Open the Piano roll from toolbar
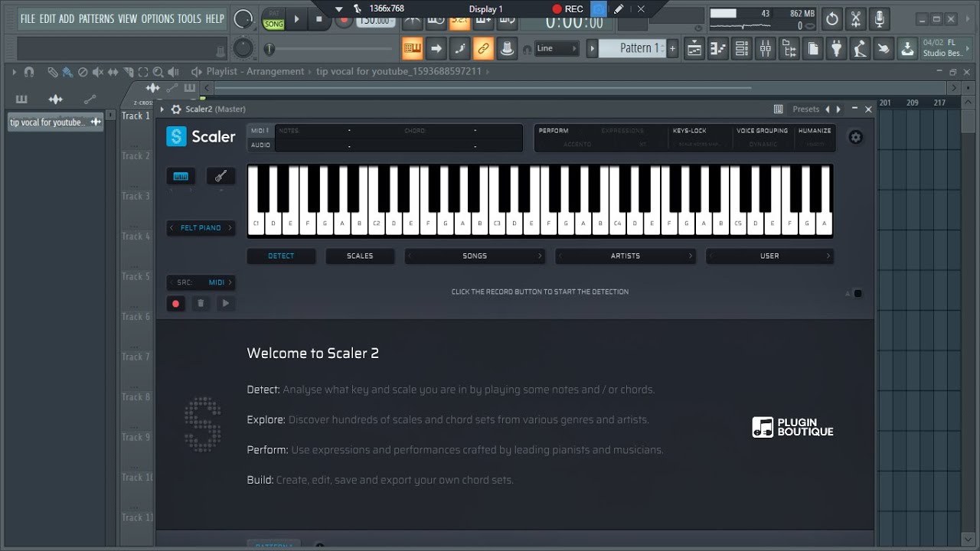Screen dimensions: 980x551 tap(718, 48)
